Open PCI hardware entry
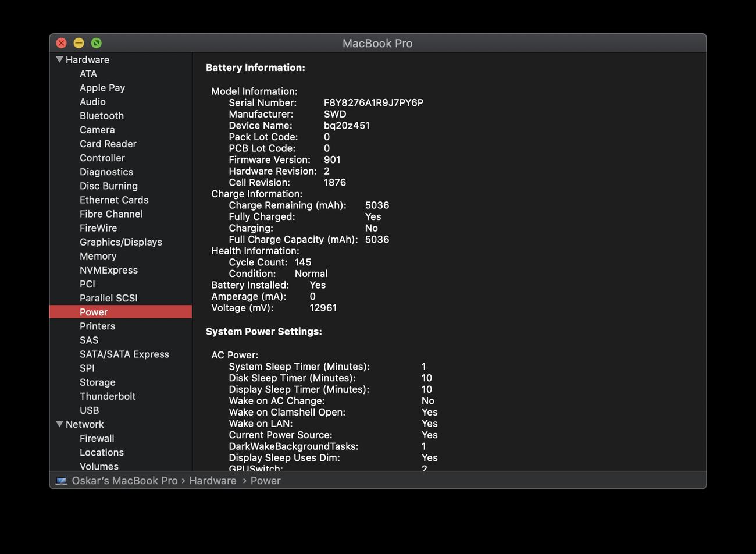Image resolution: width=756 pixels, height=554 pixels. pos(87,284)
